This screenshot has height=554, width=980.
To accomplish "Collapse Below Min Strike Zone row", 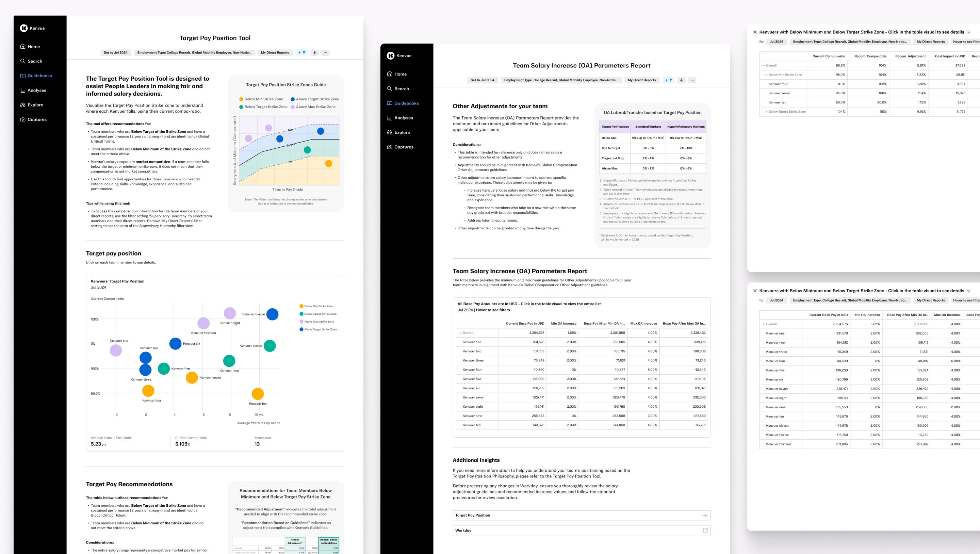I will [766, 75].
